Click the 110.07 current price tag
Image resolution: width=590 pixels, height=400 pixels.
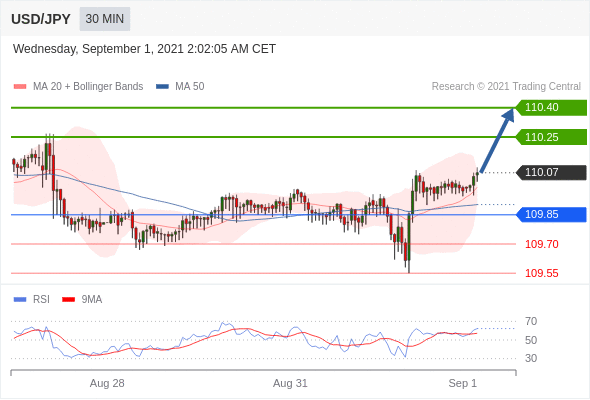(x=551, y=172)
